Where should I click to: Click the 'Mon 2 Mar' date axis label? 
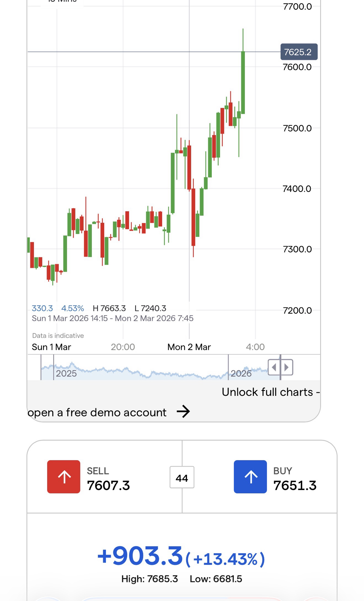coord(189,347)
